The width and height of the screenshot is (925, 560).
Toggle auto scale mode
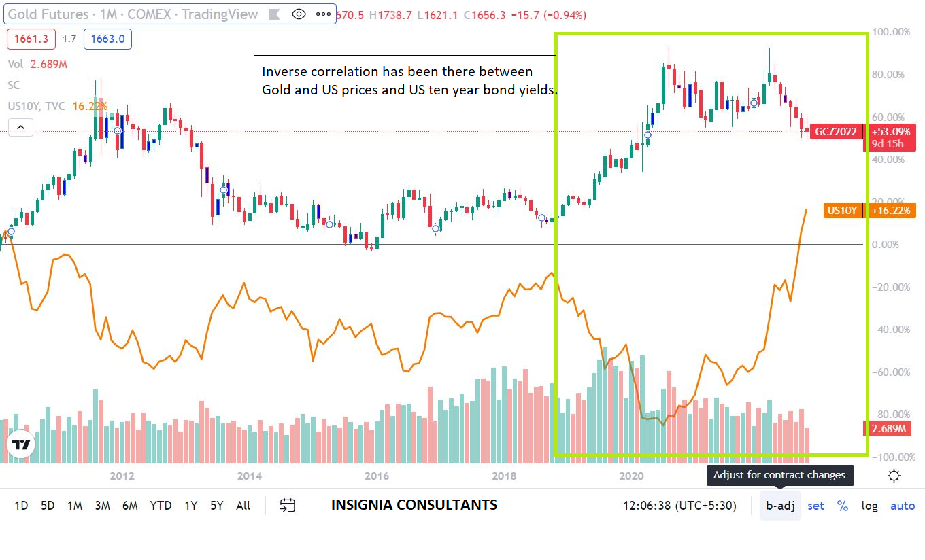tap(903, 506)
